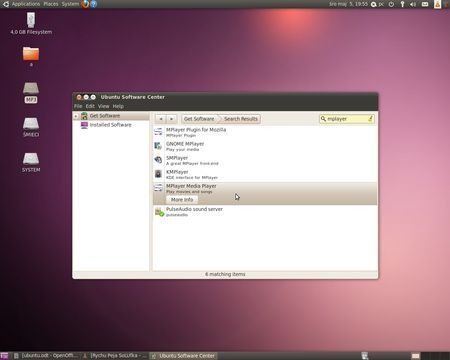Click the power session icon in top panel
450x360 pixels.
391,4
